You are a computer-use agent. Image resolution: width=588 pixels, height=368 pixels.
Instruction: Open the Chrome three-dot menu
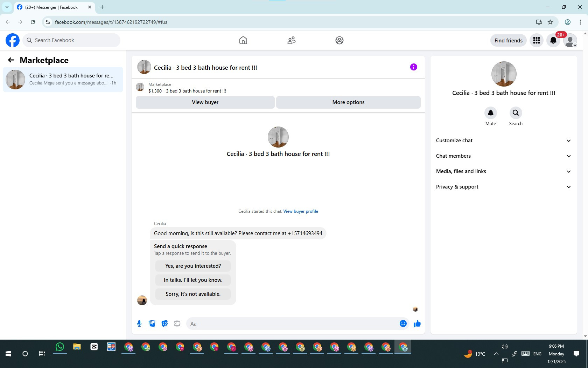580,22
